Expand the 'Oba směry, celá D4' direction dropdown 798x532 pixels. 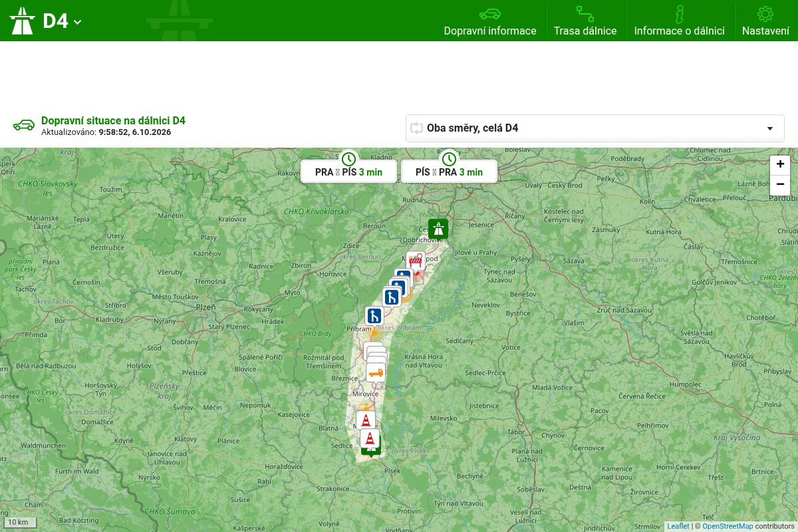pyautogui.click(x=595, y=128)
